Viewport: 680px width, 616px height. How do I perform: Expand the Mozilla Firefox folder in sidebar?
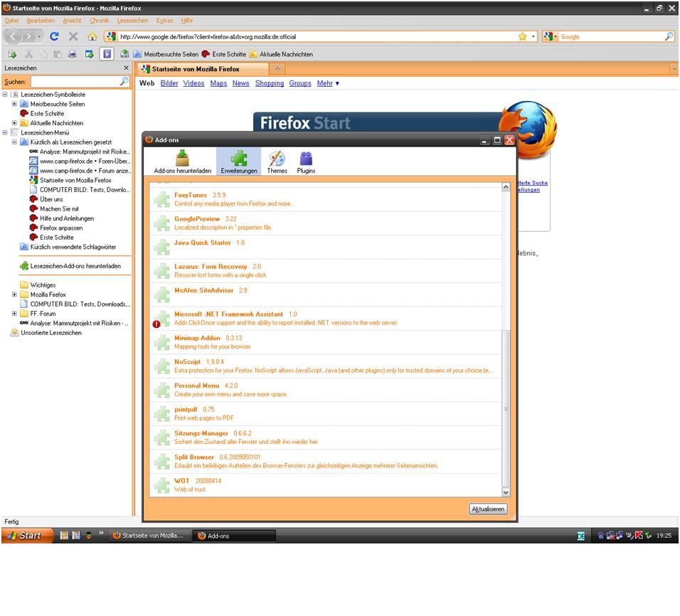(14, 294)
